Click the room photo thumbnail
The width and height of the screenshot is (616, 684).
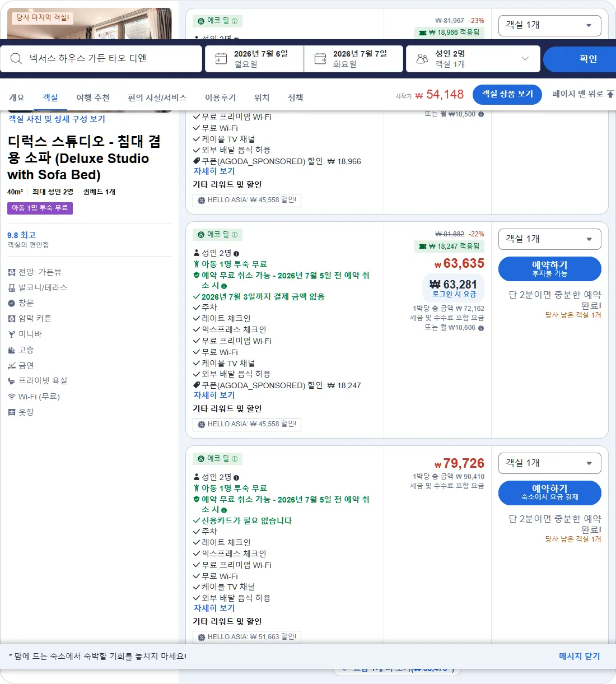point(90,24)
